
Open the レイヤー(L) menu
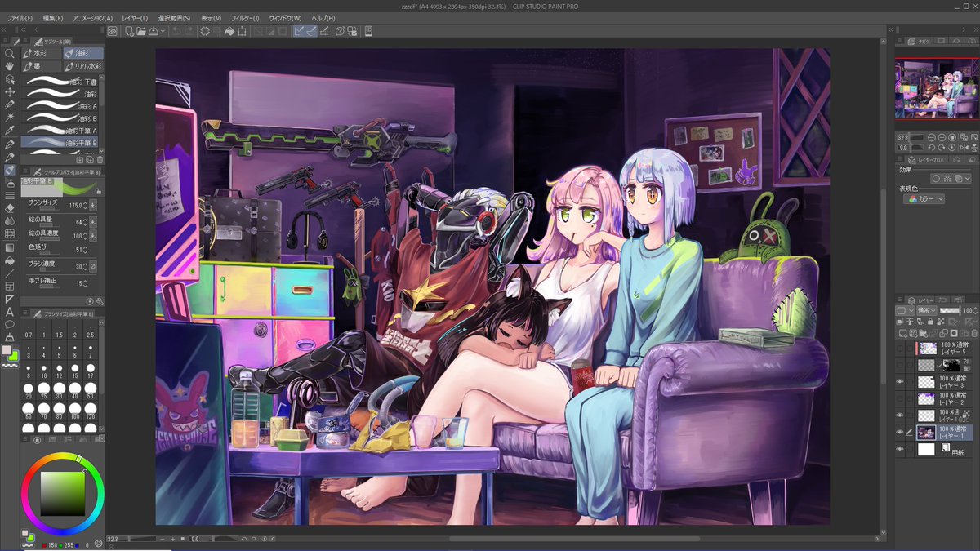135,17
